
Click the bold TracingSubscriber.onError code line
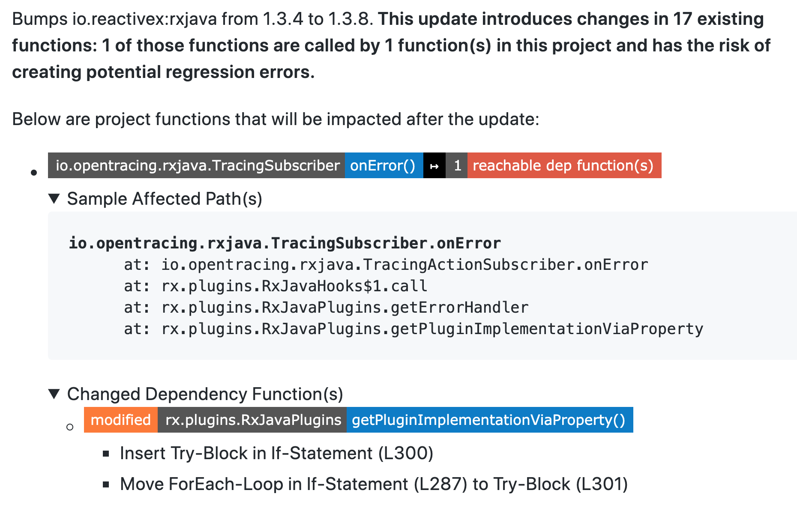(285, 243)
